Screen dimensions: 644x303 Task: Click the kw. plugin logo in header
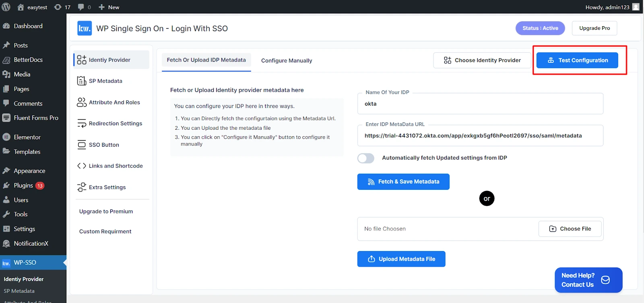point(85,28)
